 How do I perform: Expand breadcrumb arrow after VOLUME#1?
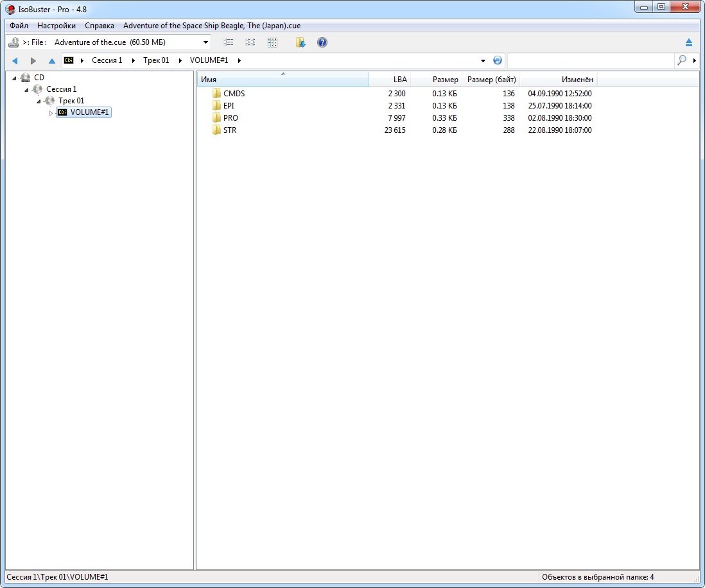point(239,60)
